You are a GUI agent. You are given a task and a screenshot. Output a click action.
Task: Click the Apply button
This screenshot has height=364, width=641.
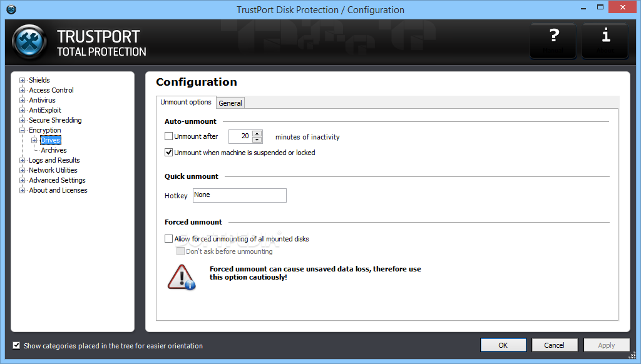pyautogui.click(x=606, y=345)
